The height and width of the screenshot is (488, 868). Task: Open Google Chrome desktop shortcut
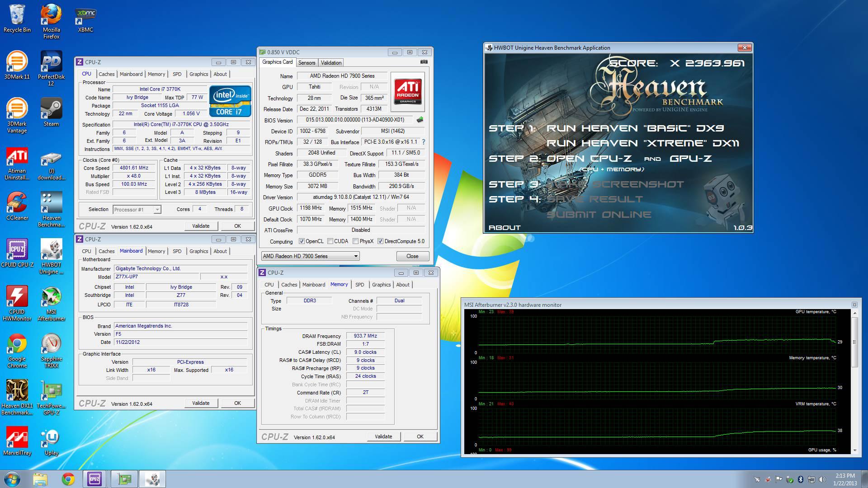pyautogui.click(x=17, y=351)
